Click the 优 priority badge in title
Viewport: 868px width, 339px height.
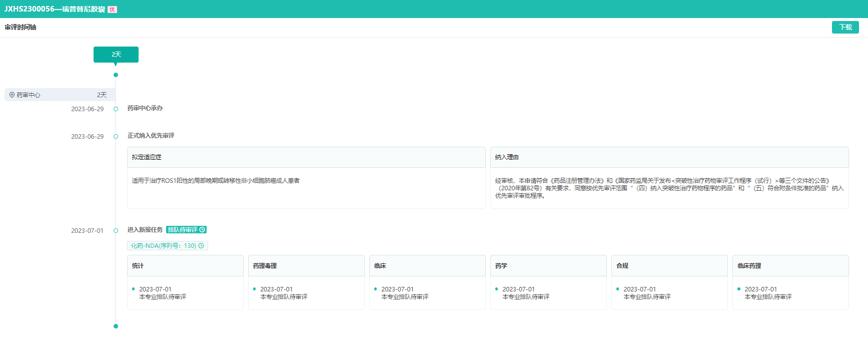point(112,10)
